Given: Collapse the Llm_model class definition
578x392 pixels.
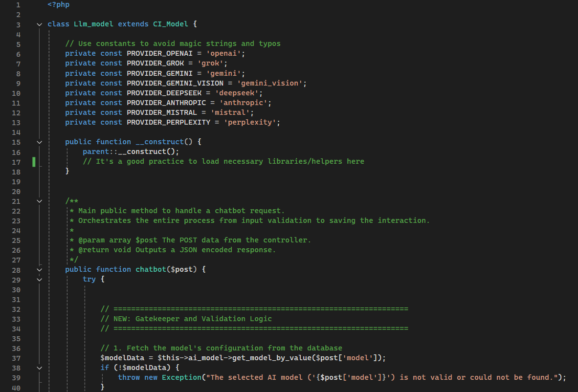Looking at the screenshot, I should point(39,24).
